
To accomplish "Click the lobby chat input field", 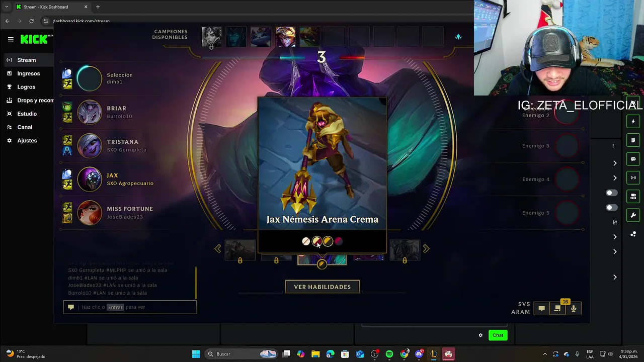I will pos(130,307).
